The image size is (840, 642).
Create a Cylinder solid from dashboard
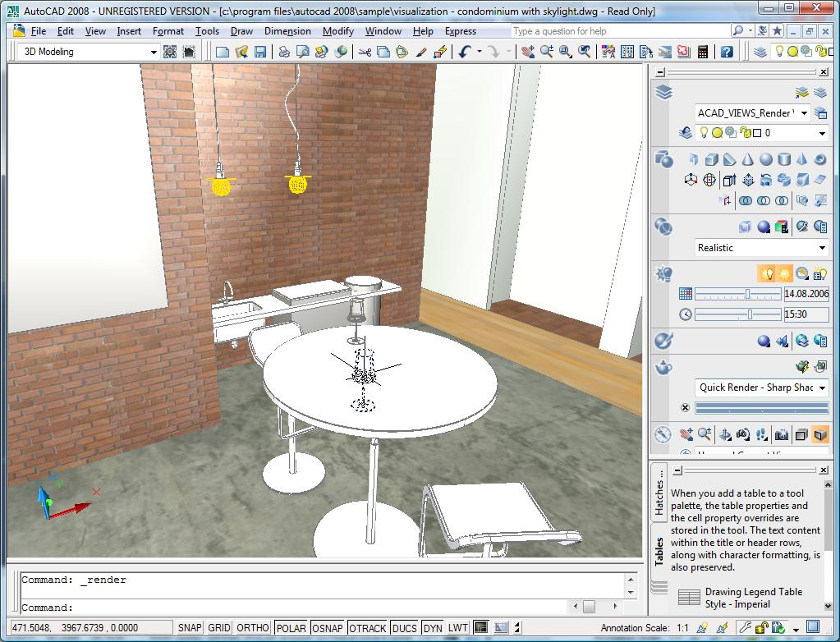pyautogui.click(x=783, y=159)
